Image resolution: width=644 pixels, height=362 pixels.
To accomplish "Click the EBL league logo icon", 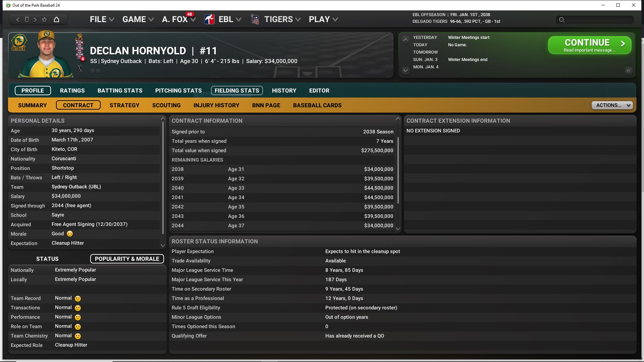I will click(210, 19).
